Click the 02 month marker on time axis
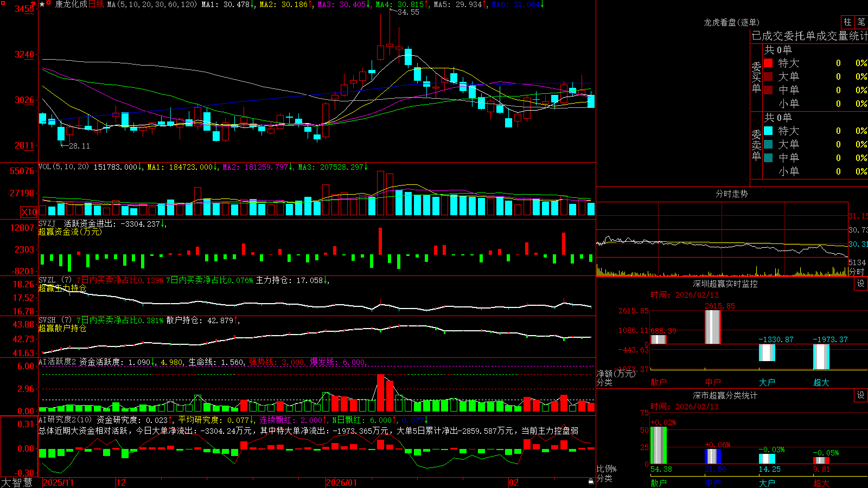Screen dimensions: 868x488 (514, 483)
